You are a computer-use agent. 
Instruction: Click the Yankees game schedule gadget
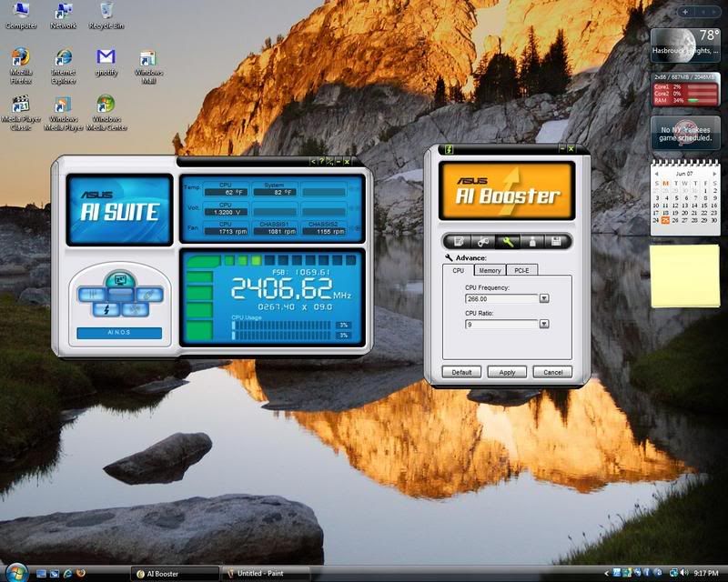(685, 133)
